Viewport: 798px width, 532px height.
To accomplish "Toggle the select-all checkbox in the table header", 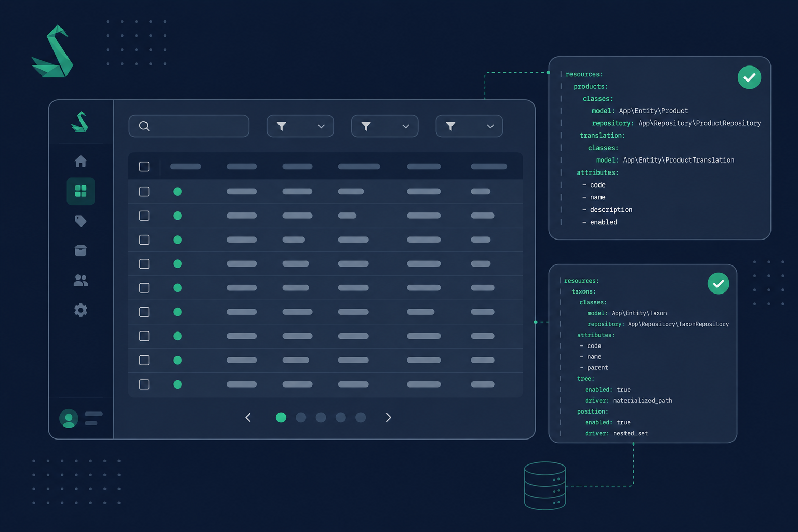I will point(144,167).
